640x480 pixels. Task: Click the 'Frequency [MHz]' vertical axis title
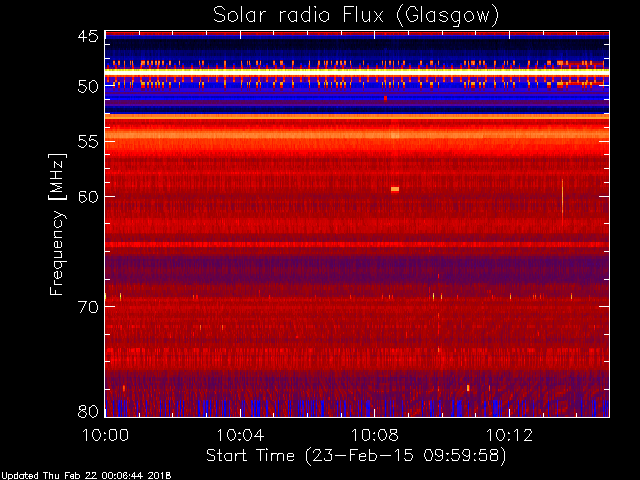pyautogui.click(x=57, y=224)
